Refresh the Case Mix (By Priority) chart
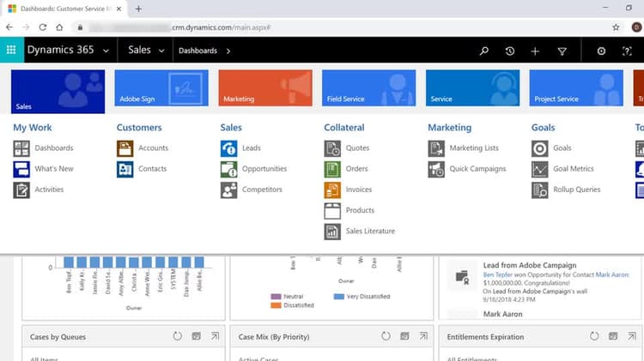 tap(386, 336)
